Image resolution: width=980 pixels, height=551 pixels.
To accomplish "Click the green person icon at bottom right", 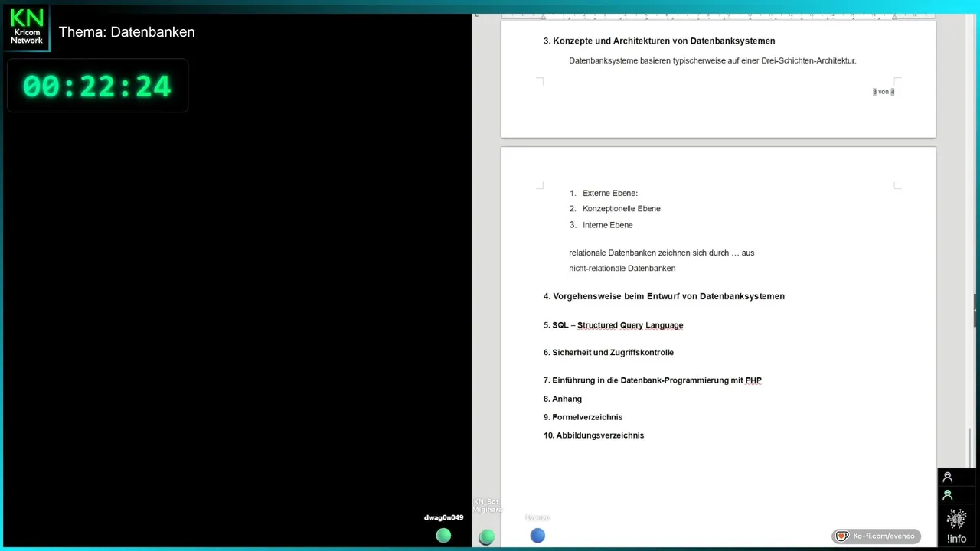I will [947, 495].
